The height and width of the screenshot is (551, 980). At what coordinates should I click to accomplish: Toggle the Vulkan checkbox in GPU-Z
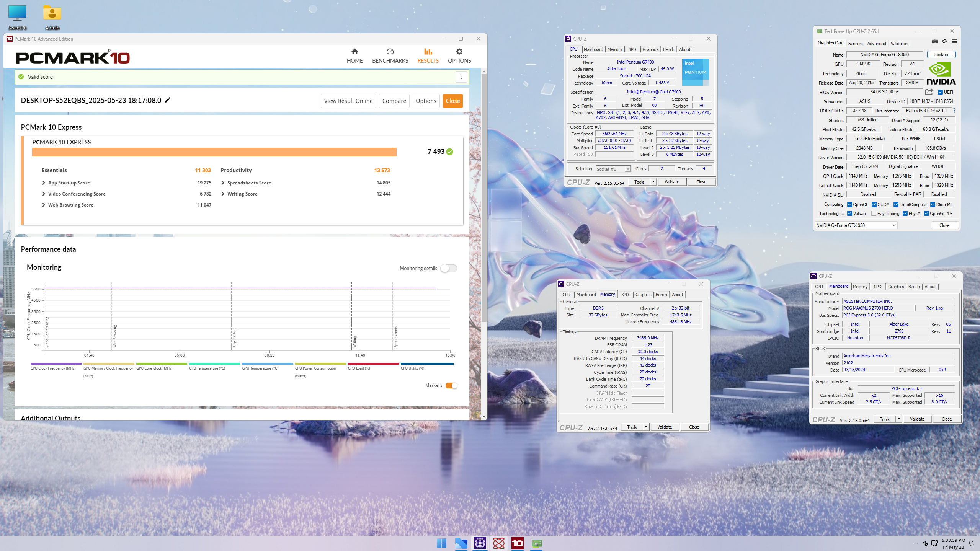[849, 213]
